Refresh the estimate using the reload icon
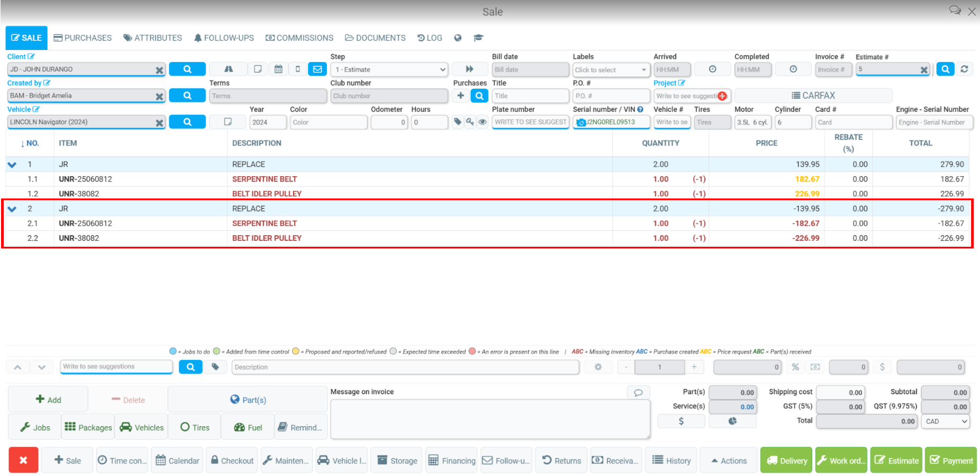Viewport: 980px width, 476px height. pos(965,69)
